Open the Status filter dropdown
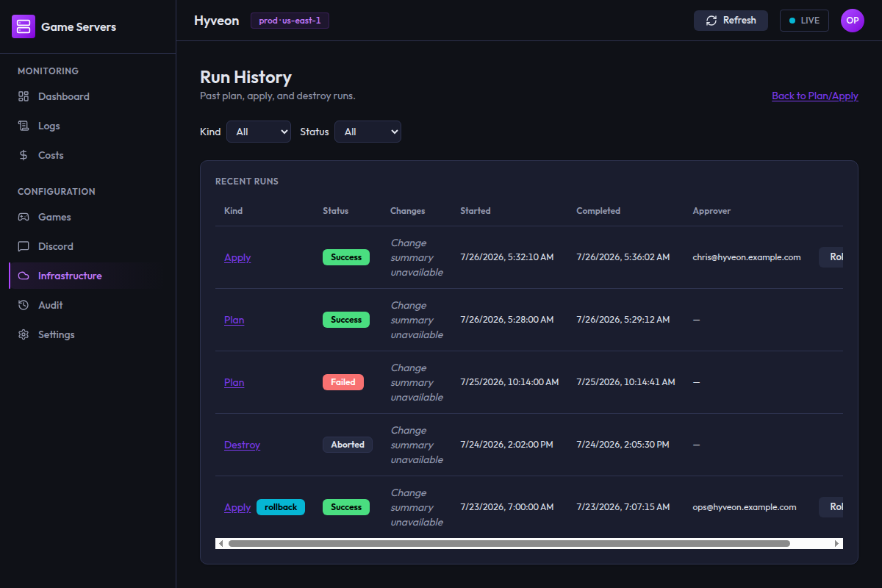The width and height of the screenshot is (882, 588). point(367,132)
